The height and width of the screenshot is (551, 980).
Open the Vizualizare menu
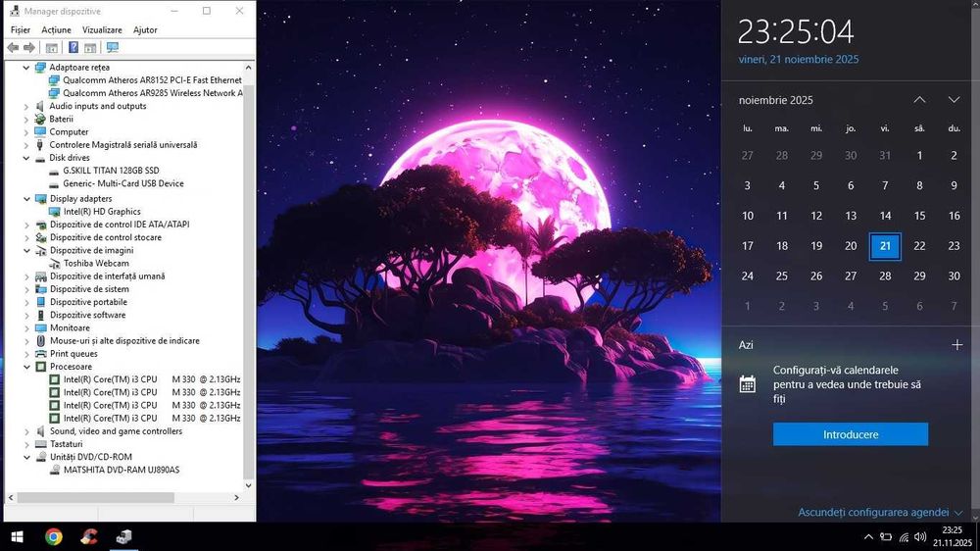click(103, 30)
